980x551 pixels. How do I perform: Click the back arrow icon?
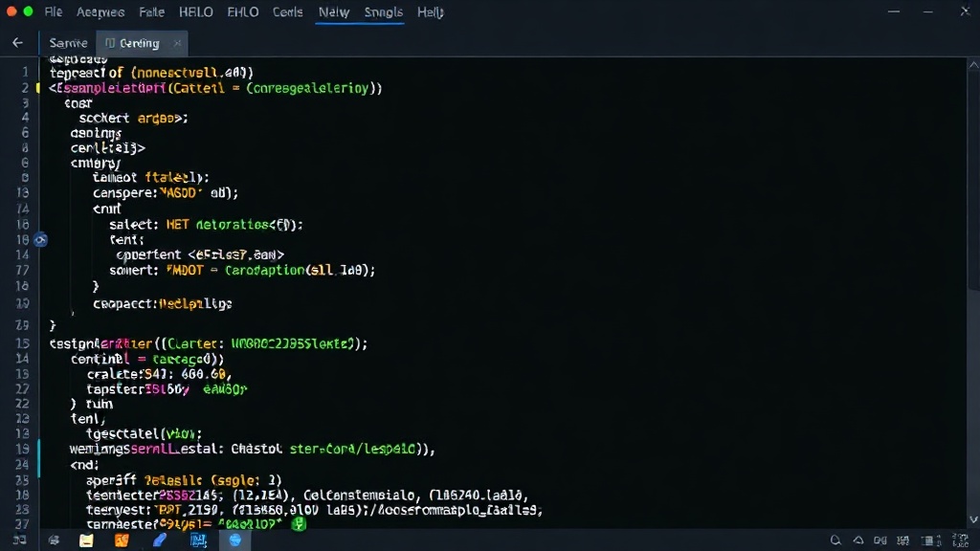pyautogui.click(x=17, y=42)
